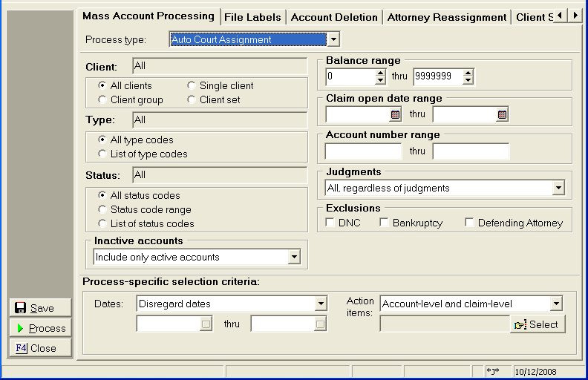Viewport: 588px width, 380px height.
Task: Click the Select button with hand icon
Action: tap(538, 324)
